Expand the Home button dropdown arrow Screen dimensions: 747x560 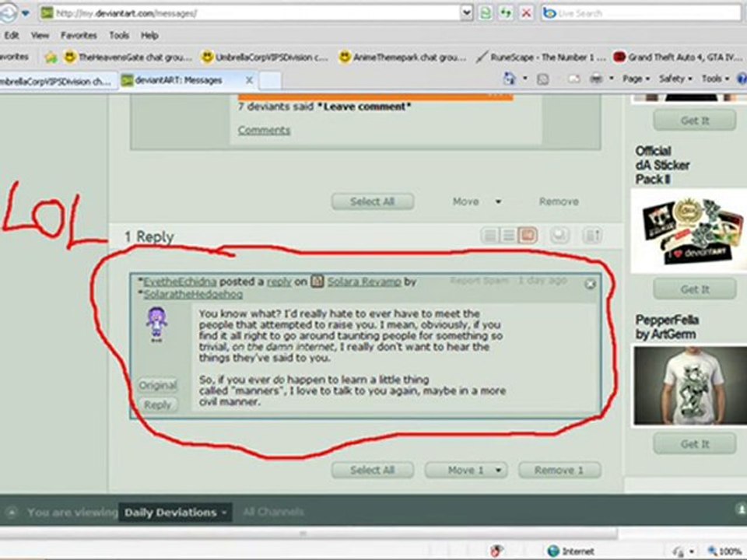pyautogui.click(x=525, y=79)
